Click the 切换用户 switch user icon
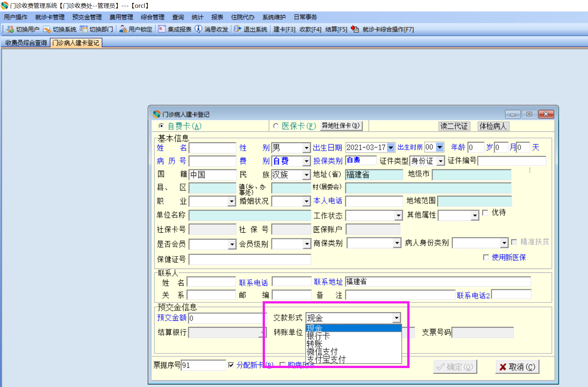Viewport: 588px width, 387px height. [10, 29]
